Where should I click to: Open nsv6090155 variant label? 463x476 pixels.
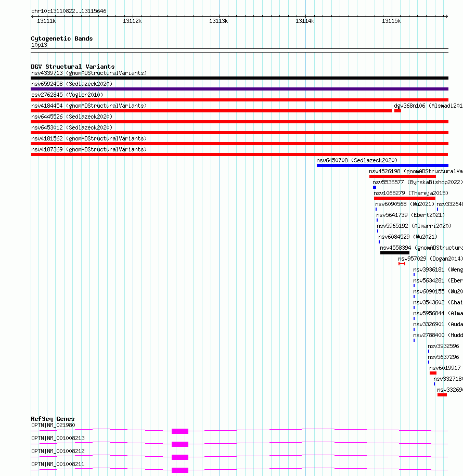[x=438, y=291]
